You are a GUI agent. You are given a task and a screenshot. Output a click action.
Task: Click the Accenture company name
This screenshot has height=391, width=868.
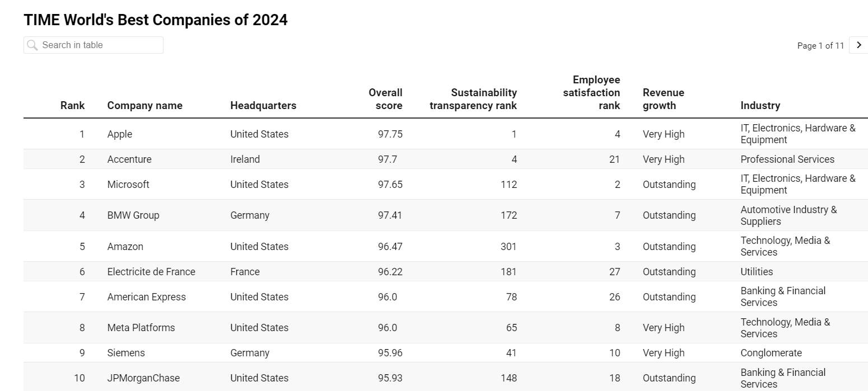click(129, 159)
